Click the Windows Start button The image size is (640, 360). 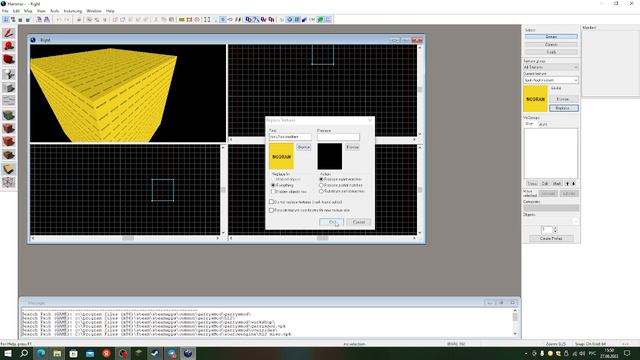[x=7, y=353]
